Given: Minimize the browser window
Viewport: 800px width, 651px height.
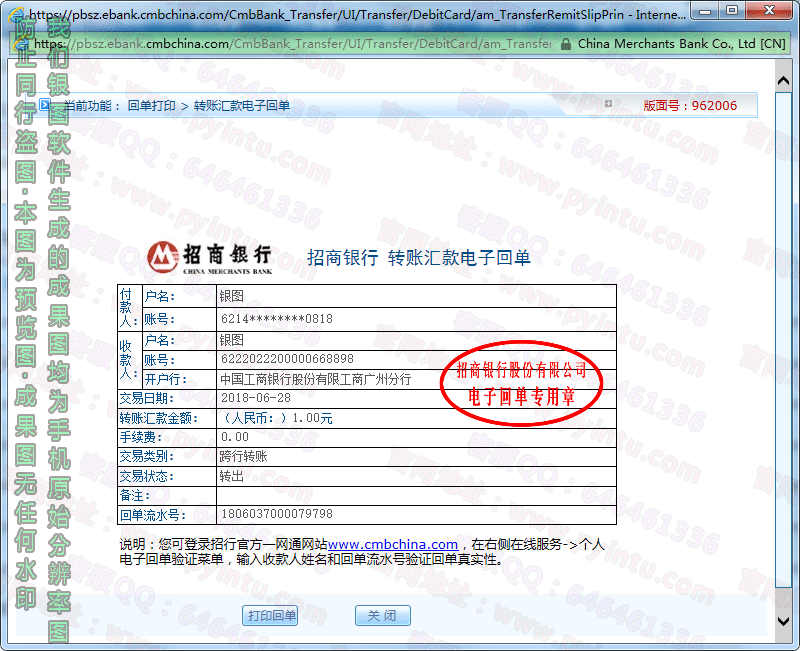Looking at the screenshot, I should tap(705, 11).
